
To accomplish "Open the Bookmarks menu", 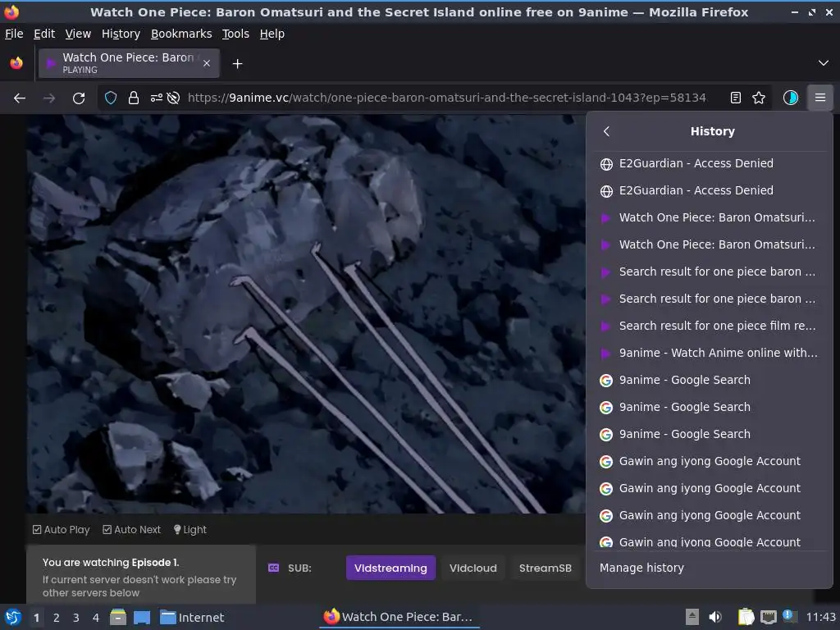I will 181,34.
